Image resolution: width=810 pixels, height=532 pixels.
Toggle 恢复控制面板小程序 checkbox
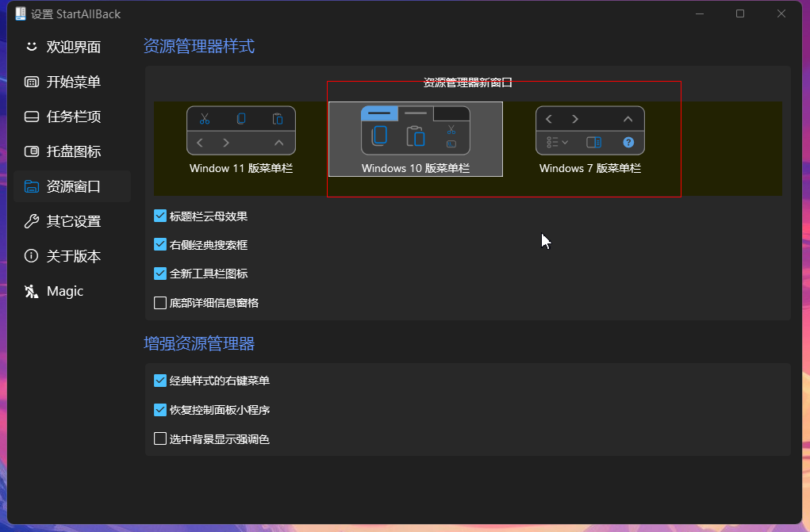click(x=160, y=410)
